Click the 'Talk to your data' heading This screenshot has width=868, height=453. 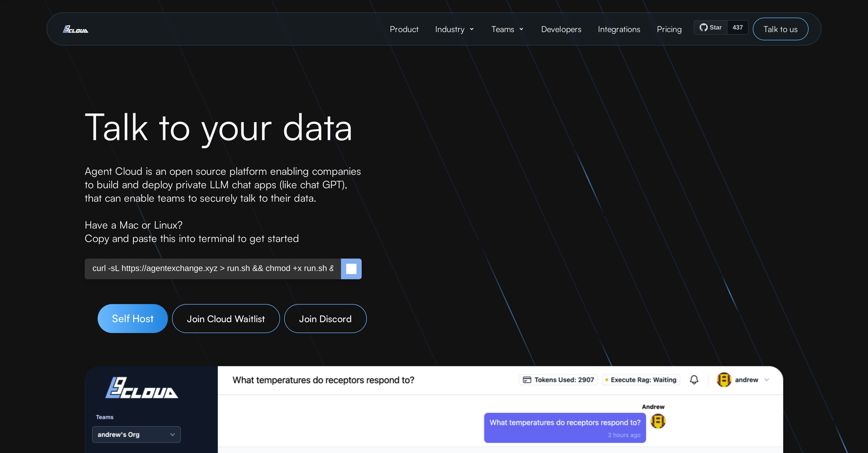pyautogui.click(x=219, y=127)
